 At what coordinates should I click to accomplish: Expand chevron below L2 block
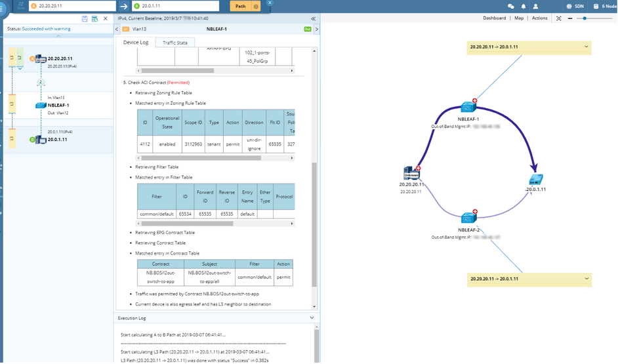click(x=20, y=69)
